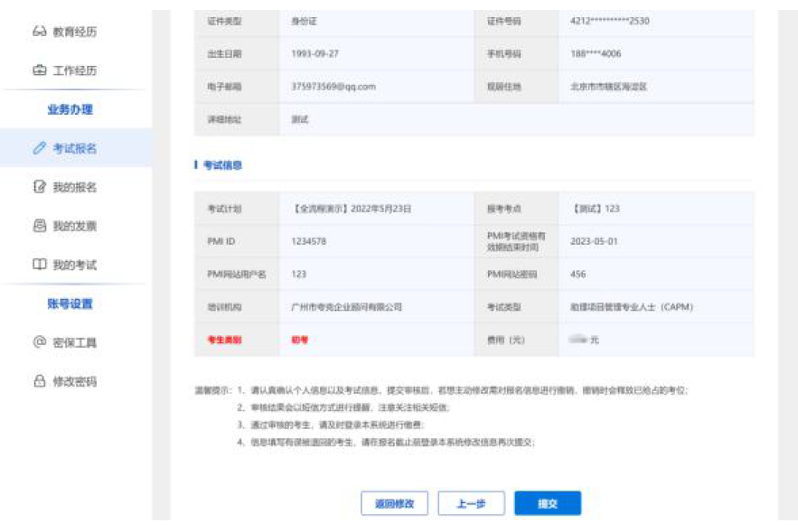Click the 考试信息 section heading

(222, 165)
